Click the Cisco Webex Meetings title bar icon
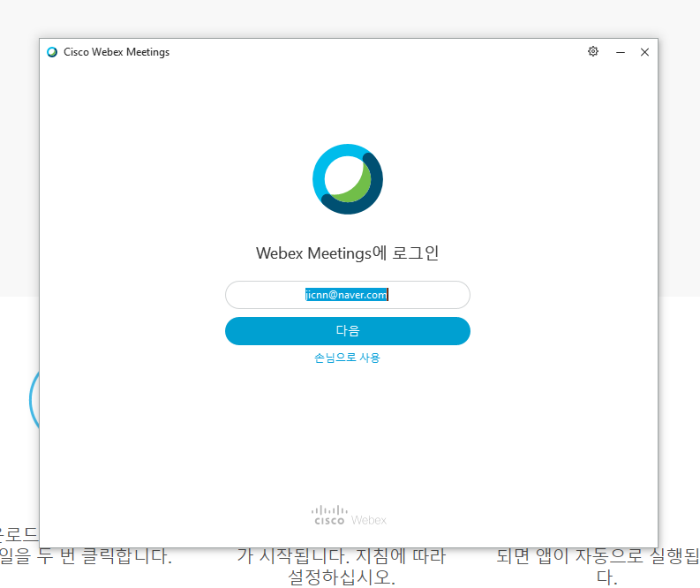 point(52,52)
